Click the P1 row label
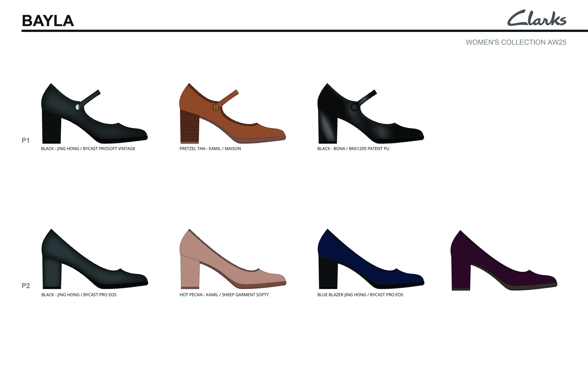The width and height of the screenshot is (588, 380). (x=25, y=140)
